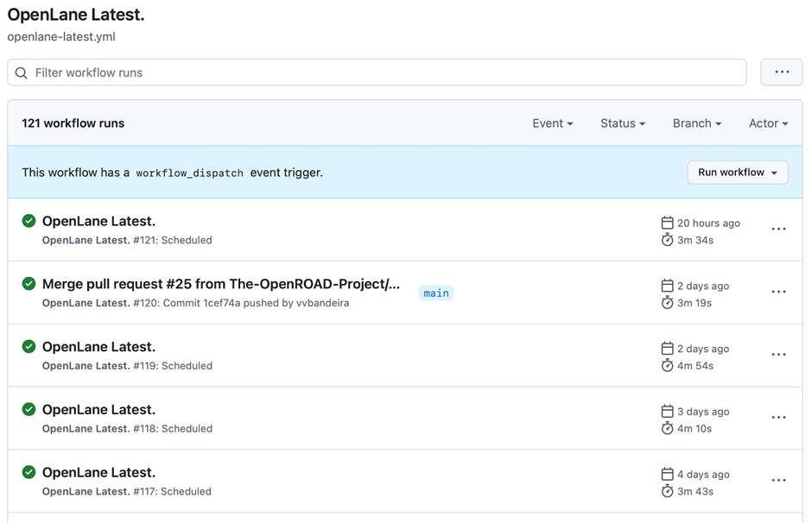Image resolution: width=812 pixels, height=523 pixels.
Task: Click the success checkmark on run #120
Action: pos(29,284)
